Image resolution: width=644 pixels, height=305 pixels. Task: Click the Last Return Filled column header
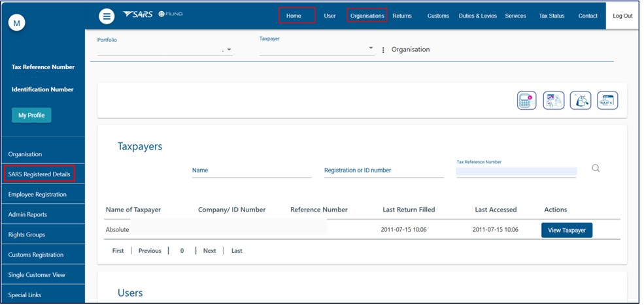(x=409, y=210)
